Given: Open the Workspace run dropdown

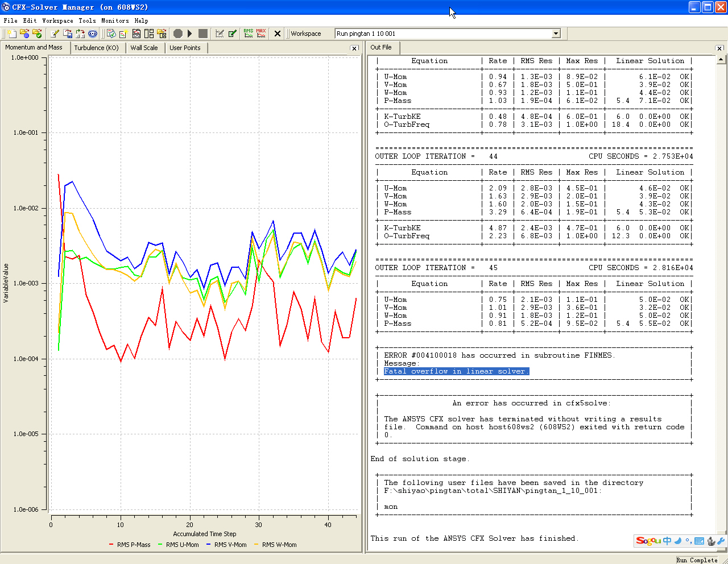Looking at the screenshot, I should tap(556, 34).
